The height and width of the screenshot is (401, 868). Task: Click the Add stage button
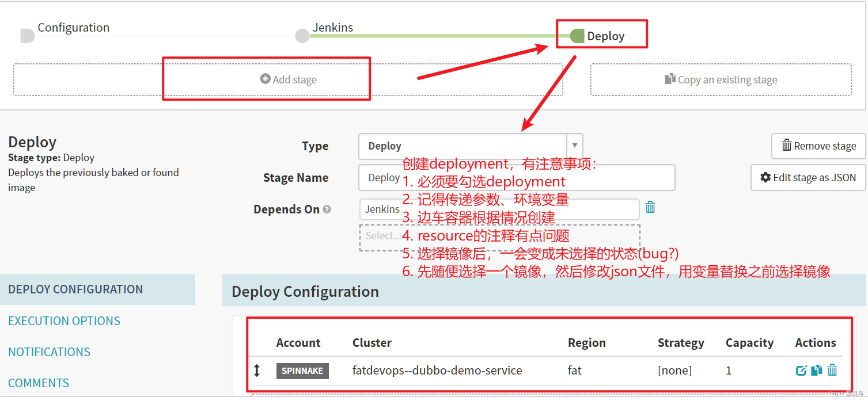(288, 79)
